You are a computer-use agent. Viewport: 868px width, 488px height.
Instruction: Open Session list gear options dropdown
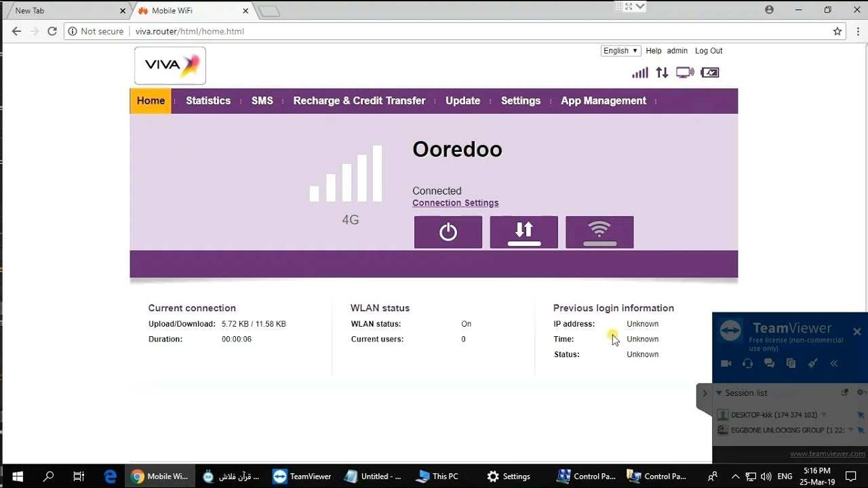point(861,392)
